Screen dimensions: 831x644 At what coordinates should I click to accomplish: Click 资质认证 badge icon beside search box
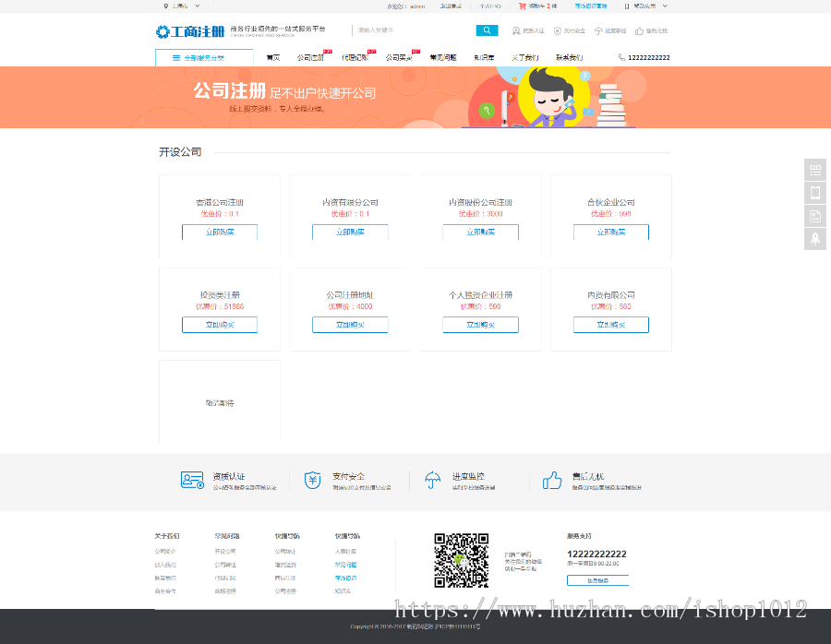(x=515, y=30)
